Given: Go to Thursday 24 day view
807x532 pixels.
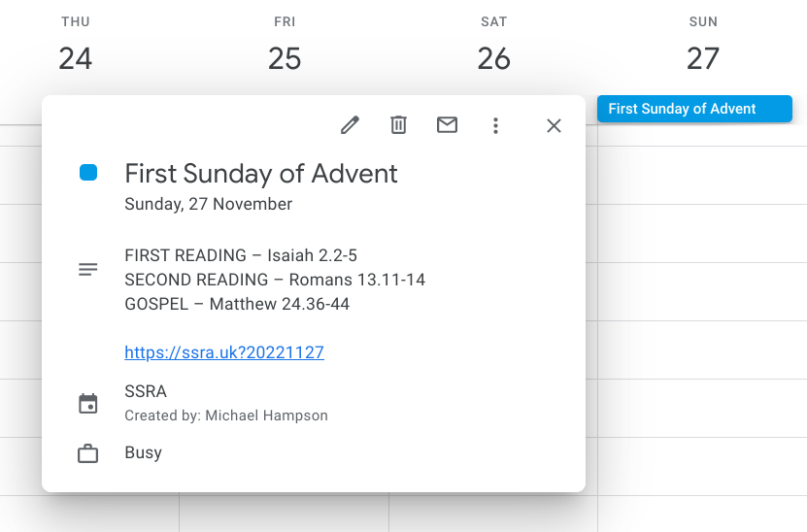Looking at the screenshot, I should (75, 57).
